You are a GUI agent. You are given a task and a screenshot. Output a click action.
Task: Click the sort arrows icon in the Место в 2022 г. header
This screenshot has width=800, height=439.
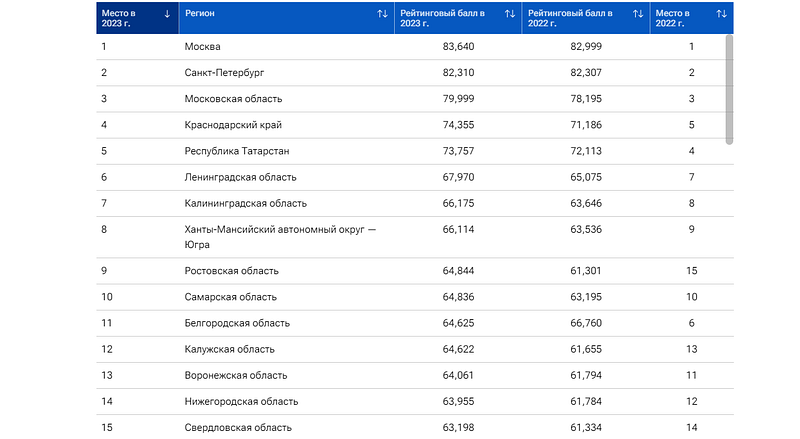(x=721, y=14)
